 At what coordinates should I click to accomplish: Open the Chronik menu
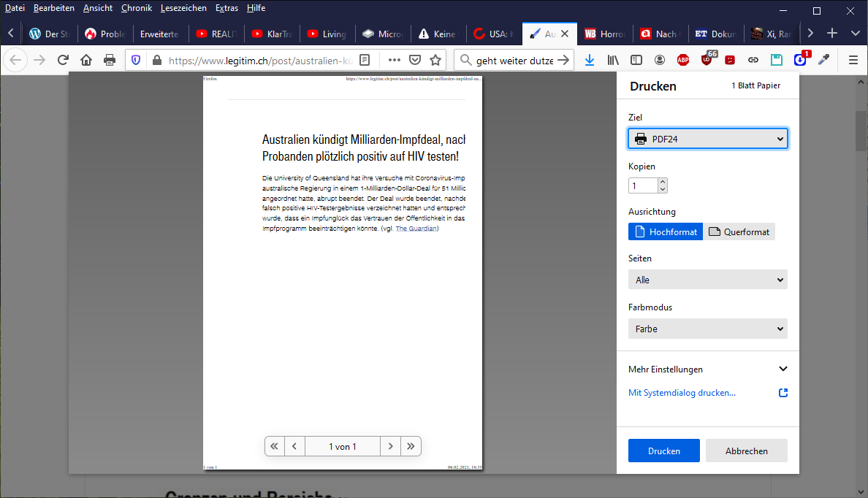(137, 8)
